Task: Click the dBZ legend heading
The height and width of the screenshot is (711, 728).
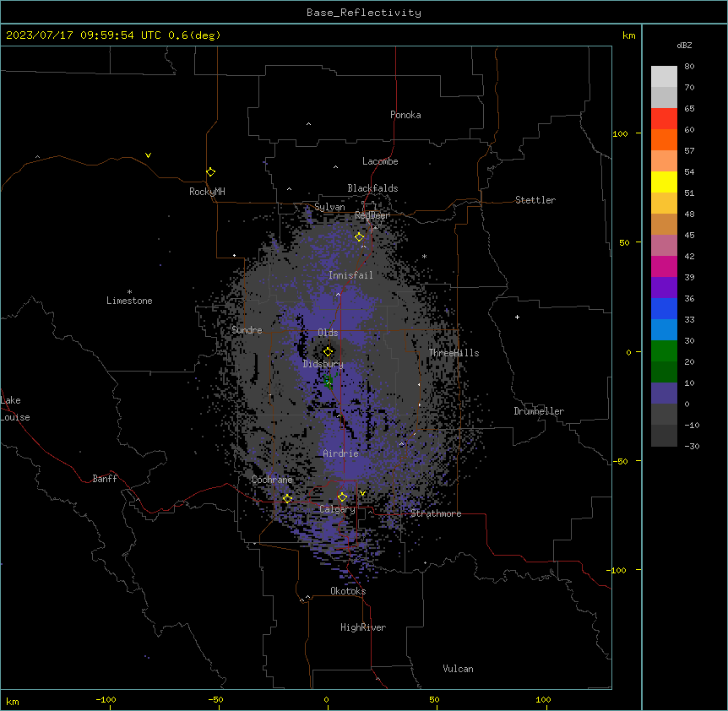Action: pos(684,46)
